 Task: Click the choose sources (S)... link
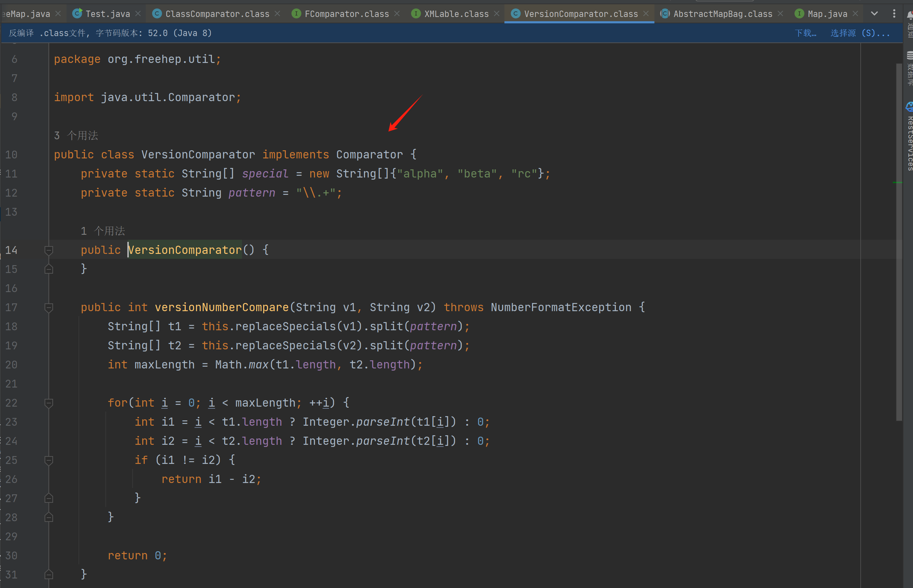[x=860, y=33]
